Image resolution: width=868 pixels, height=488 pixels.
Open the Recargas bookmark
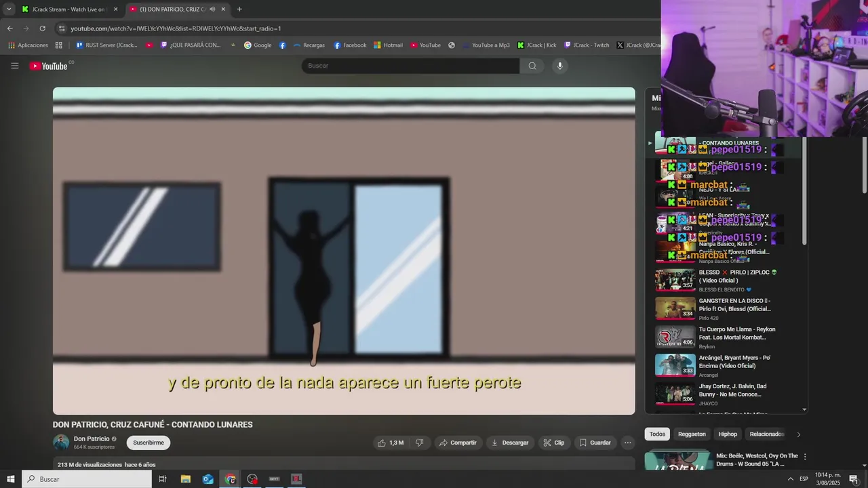click(x=309, y=45)
